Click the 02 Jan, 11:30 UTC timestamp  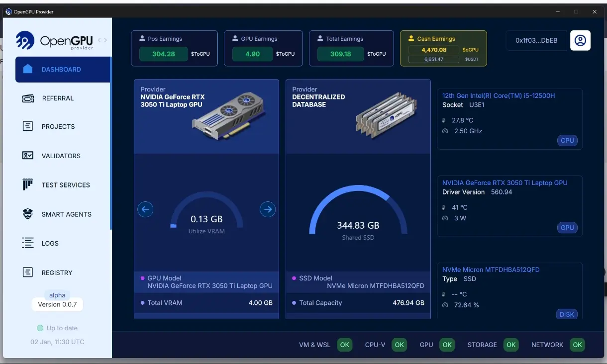point(57,342)
